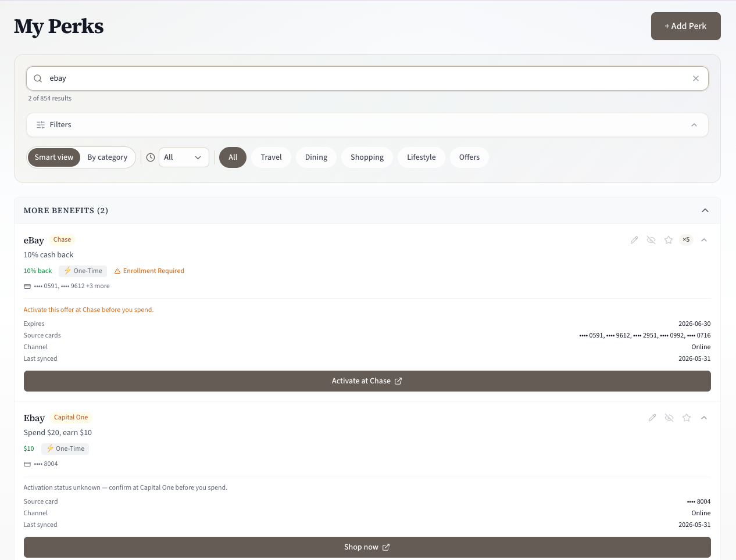The image size is (736, 560).
Task: Click the 10% back label
Action: 38,271
